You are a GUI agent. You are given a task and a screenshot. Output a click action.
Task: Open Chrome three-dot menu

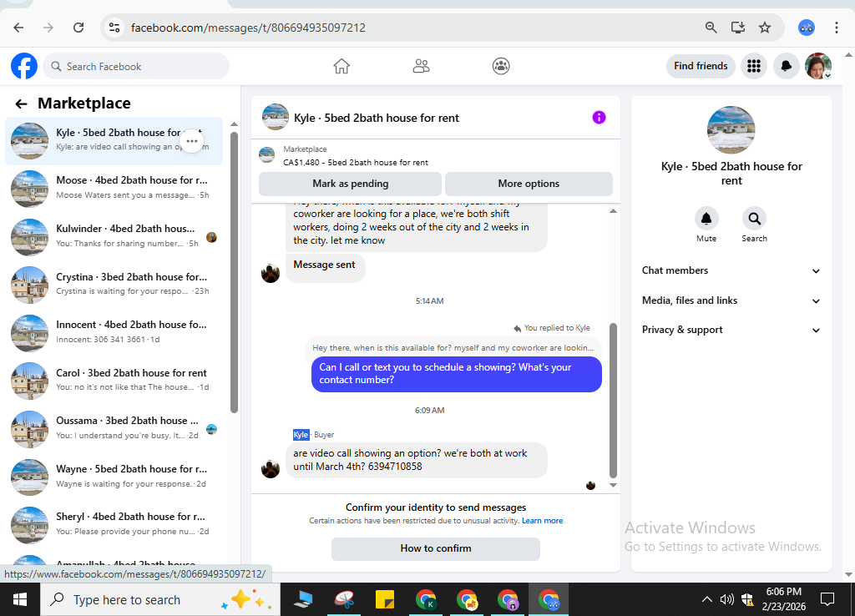point(836,28)
